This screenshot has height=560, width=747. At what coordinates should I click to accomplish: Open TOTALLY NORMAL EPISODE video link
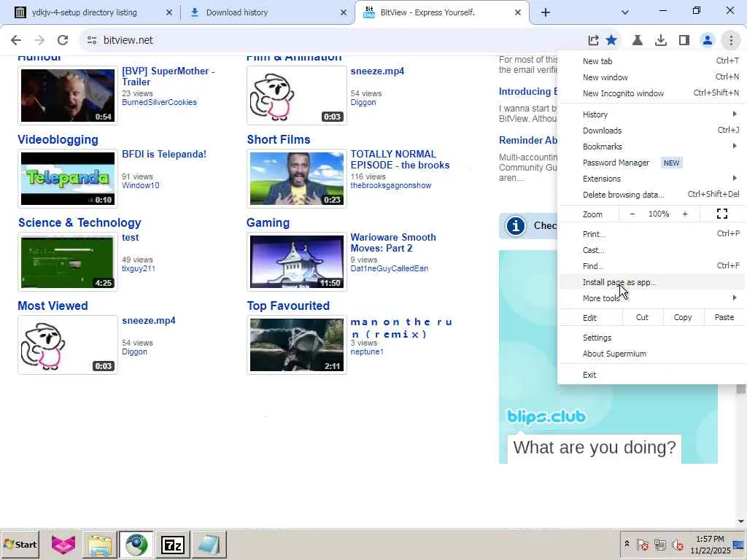point(400,160)
